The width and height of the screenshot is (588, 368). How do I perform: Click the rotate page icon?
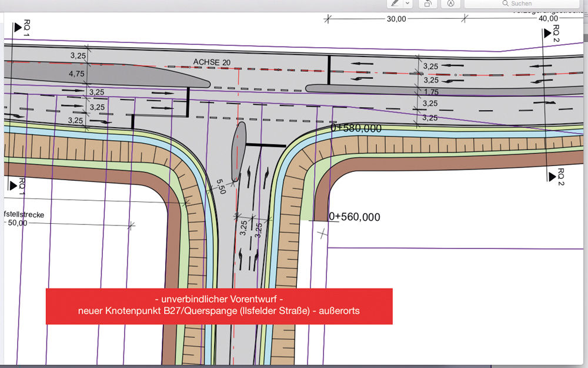[x=428, y=3]
